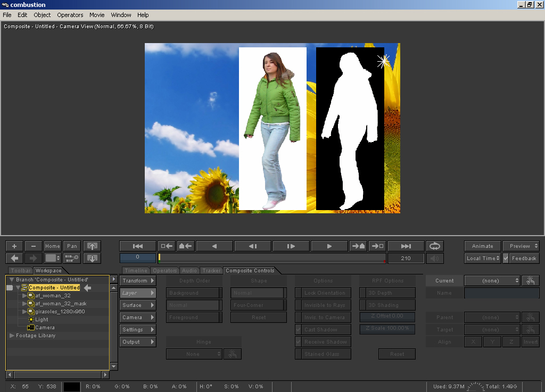Open the Operators menu
The height and width of the screenshot is (392, 545).
coord(70,15)
